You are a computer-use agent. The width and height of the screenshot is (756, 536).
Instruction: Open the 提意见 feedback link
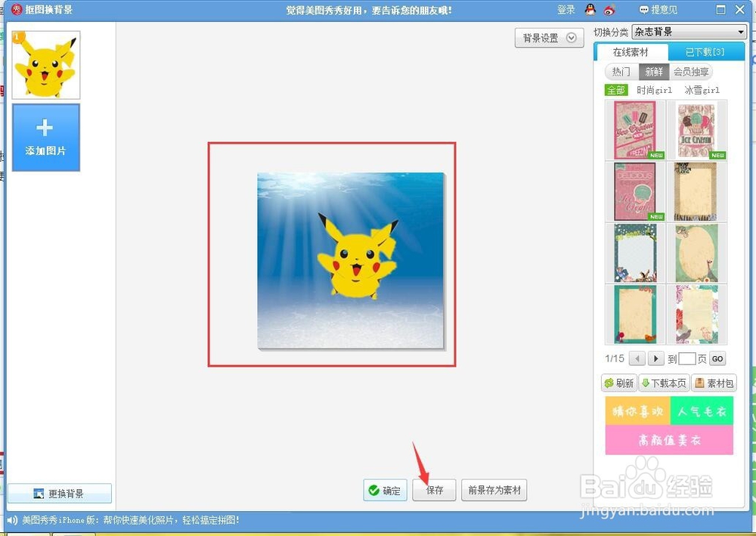tap(658, 9)
